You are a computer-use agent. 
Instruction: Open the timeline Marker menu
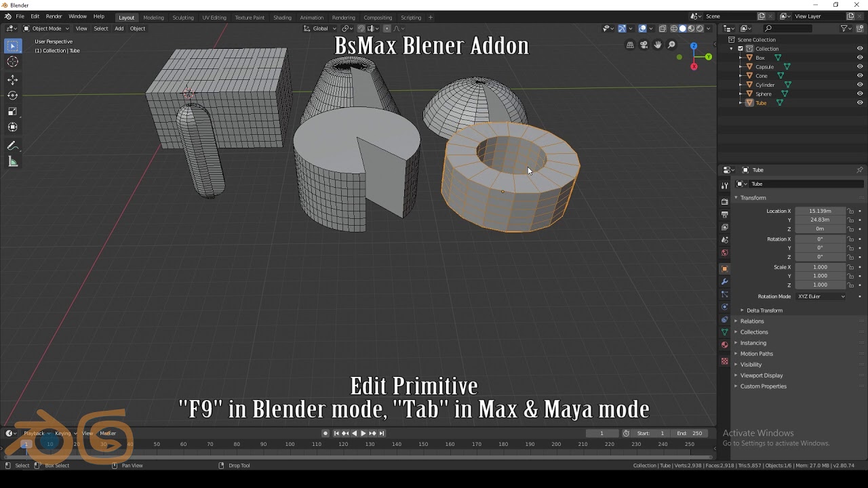(x=108, y=434)
